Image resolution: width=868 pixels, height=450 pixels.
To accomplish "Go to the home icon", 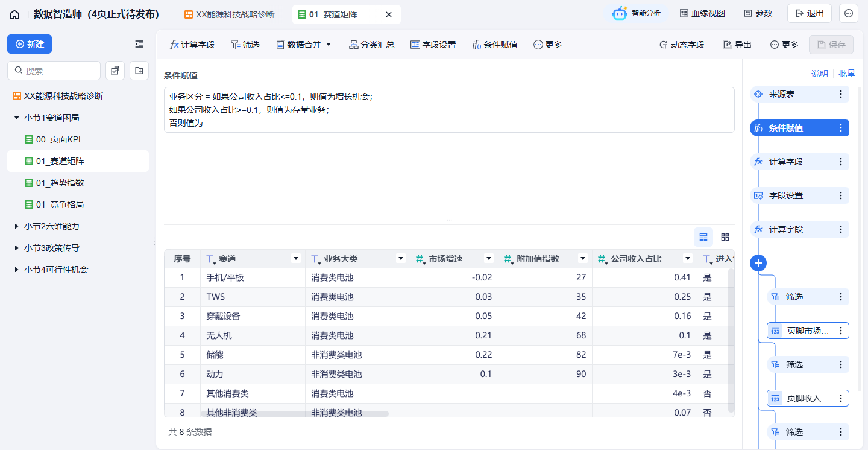I will coord(14,14).
